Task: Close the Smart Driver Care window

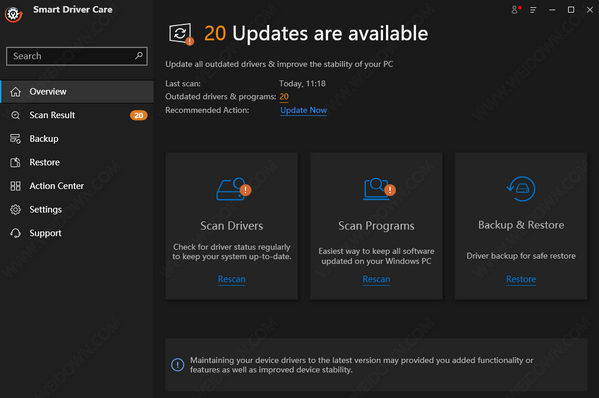Action: pos(590,10)
